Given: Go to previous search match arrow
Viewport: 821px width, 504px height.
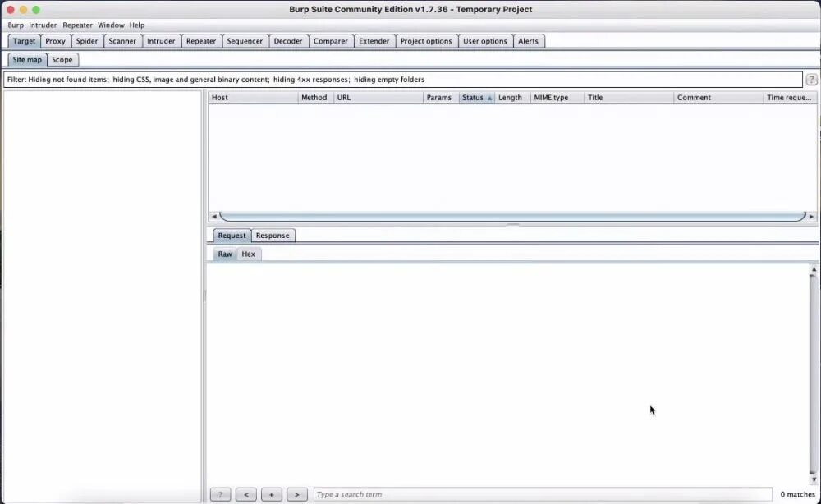Looking at the screenshot, I should point(246,494).
